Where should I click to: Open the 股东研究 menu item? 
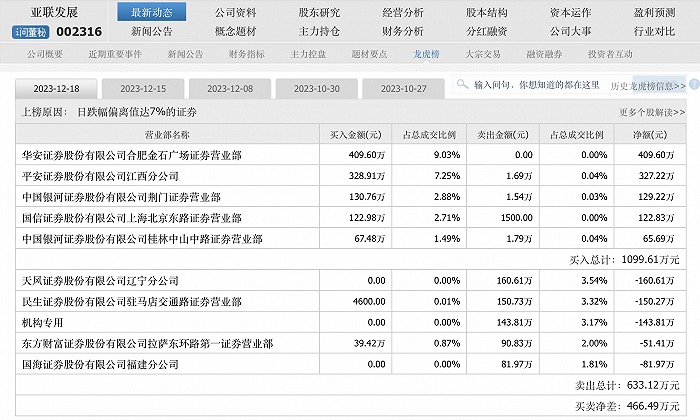point(319,13)
